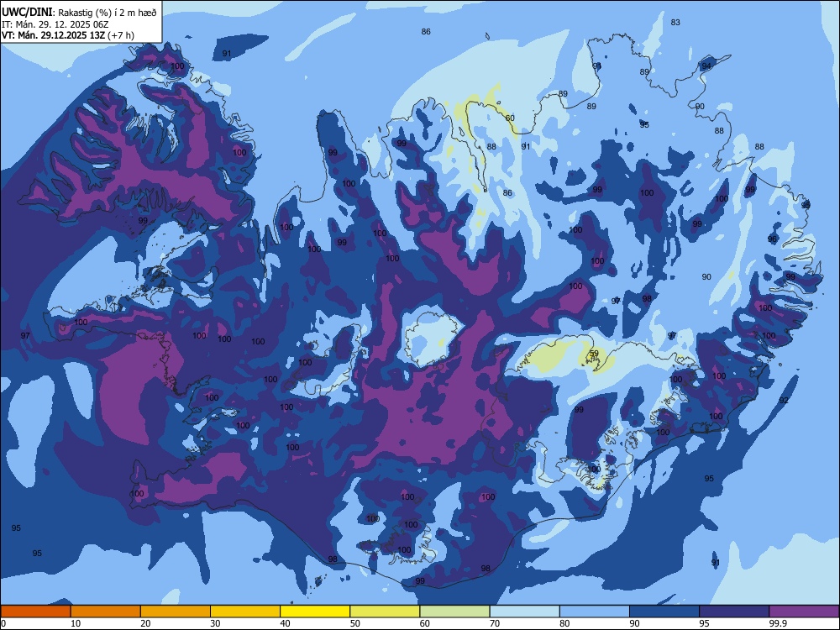Click the '59' value in the yellow patch
The image size is (840, 630).
(594, 353)
